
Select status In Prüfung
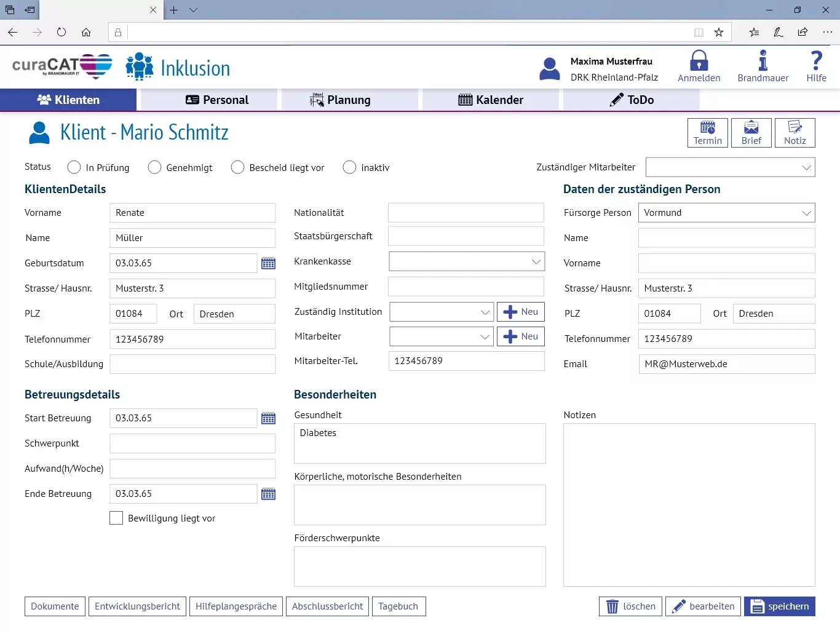click(74, 167)
